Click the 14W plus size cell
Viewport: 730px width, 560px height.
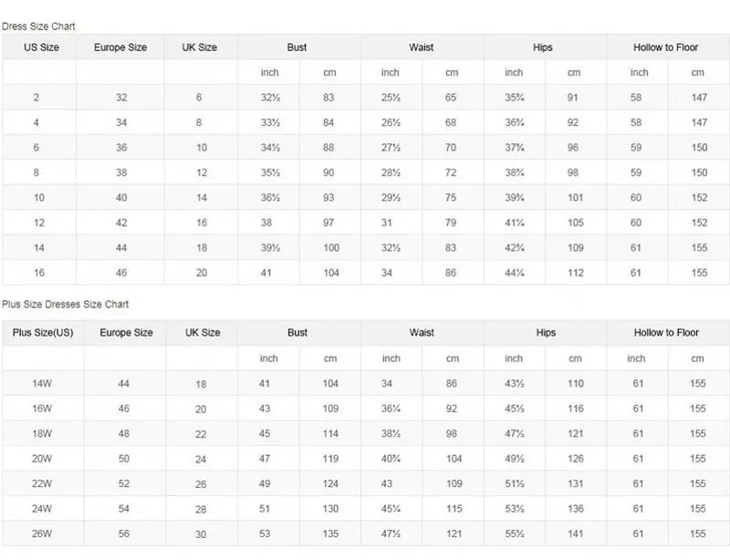[x=43, y=384]
